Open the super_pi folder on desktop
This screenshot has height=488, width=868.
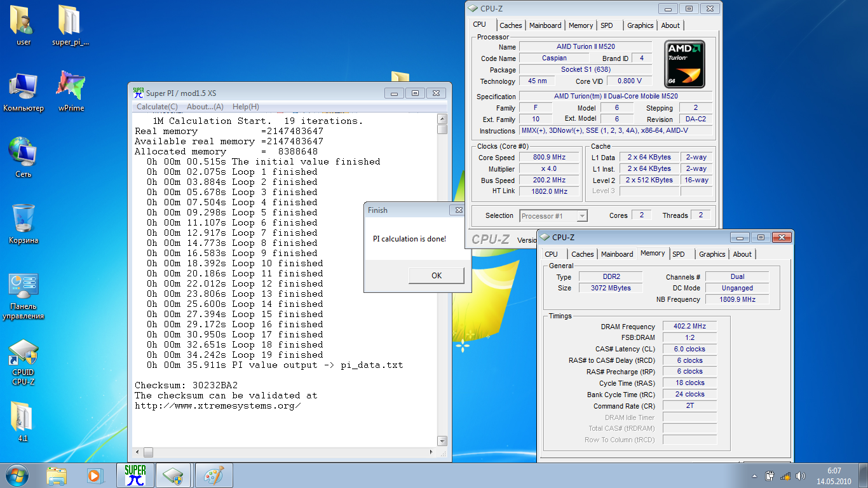pos(71,25)
